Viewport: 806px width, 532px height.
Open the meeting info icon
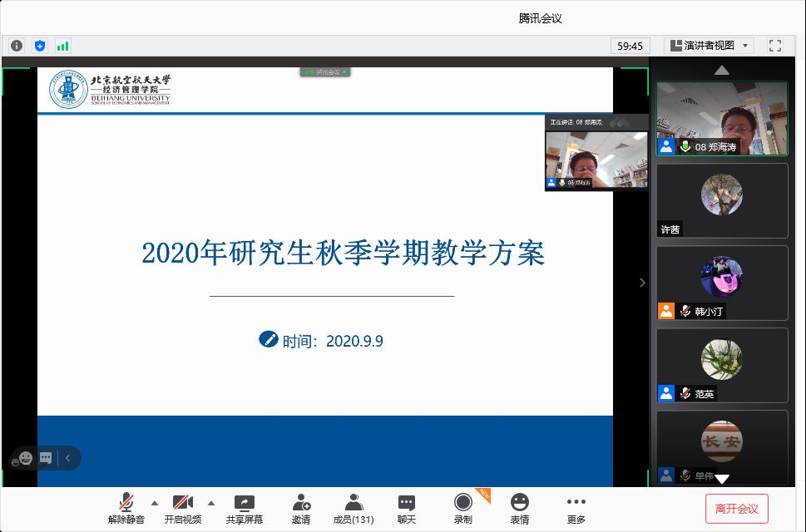pyautogui.click(x=17, y=46)
